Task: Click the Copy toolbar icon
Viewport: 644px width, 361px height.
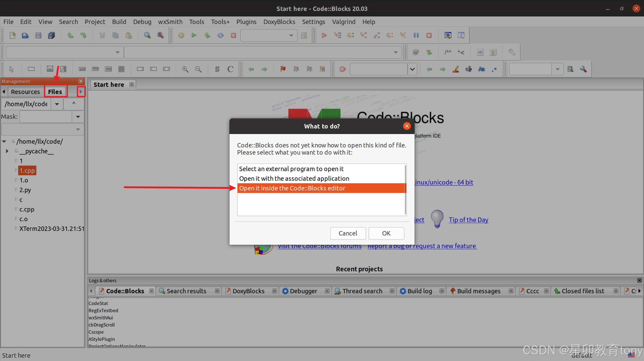Action: [115, 35]
